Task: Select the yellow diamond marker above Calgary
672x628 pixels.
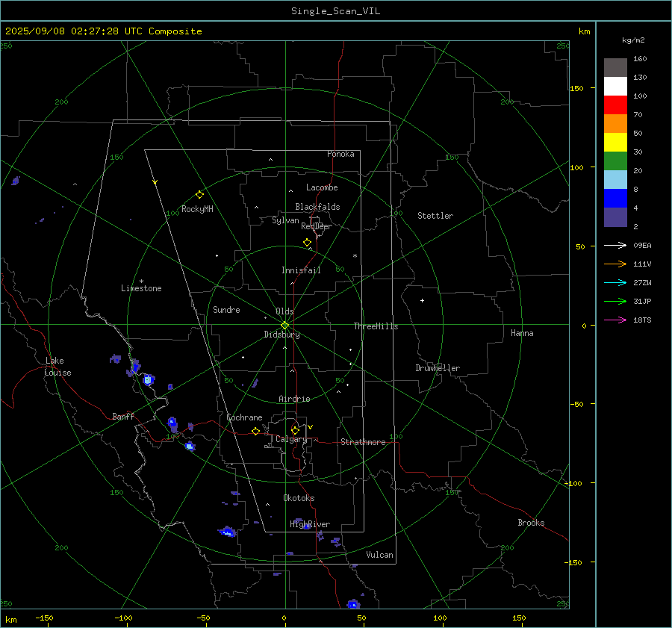Action: coord(295,430)
